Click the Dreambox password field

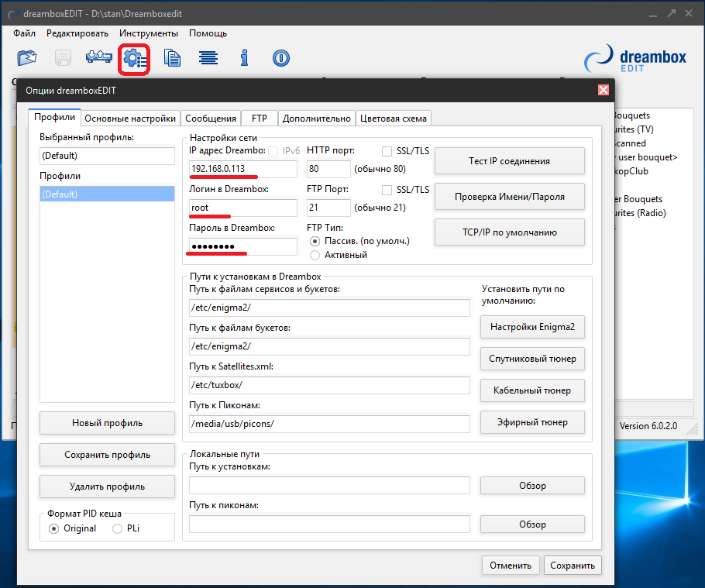point(242,246)
